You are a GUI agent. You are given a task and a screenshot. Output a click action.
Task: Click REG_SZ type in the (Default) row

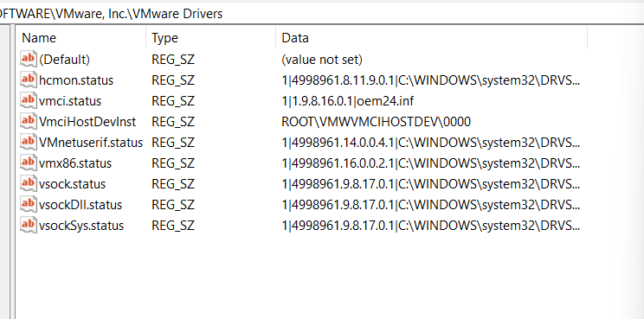[173, 60]
